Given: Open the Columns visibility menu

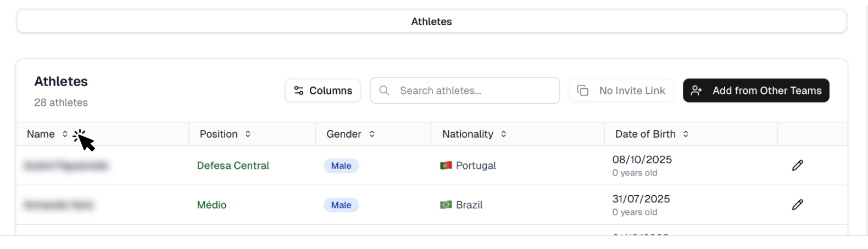Looking at the screenshot, I should 323,90.
